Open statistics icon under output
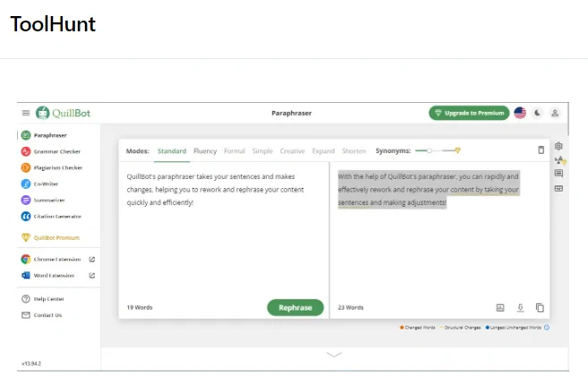588x383 pixels. [x=500, y=308]
